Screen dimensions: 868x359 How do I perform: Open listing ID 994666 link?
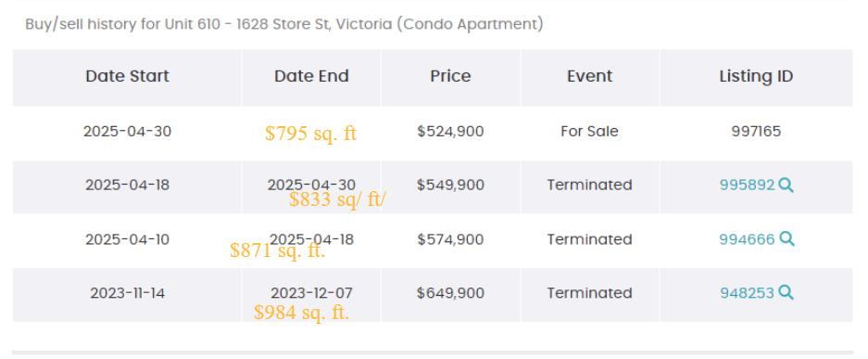(x=748, y=239)
